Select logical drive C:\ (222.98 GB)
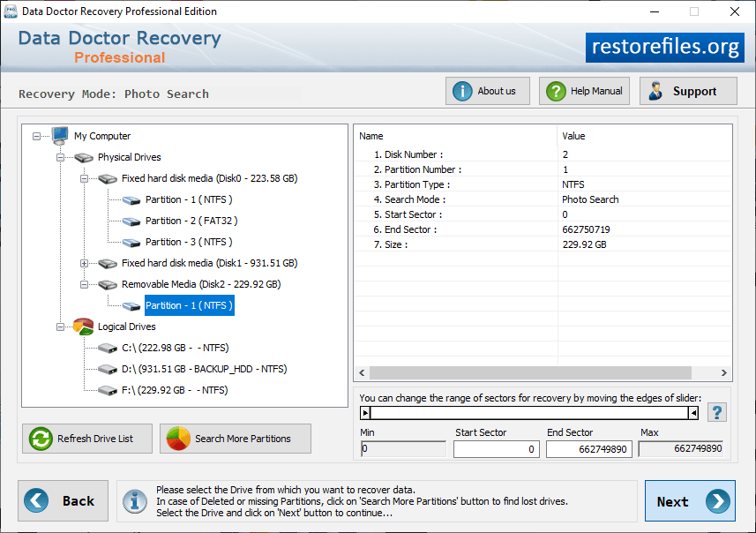 tap(175, 348)
